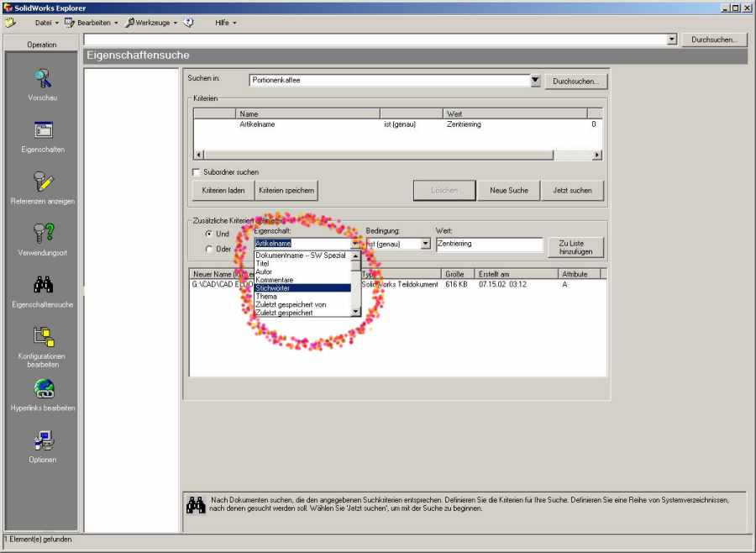Click the help icon before Hilfe
756x553 pixels.
click(x=188, y=22)
